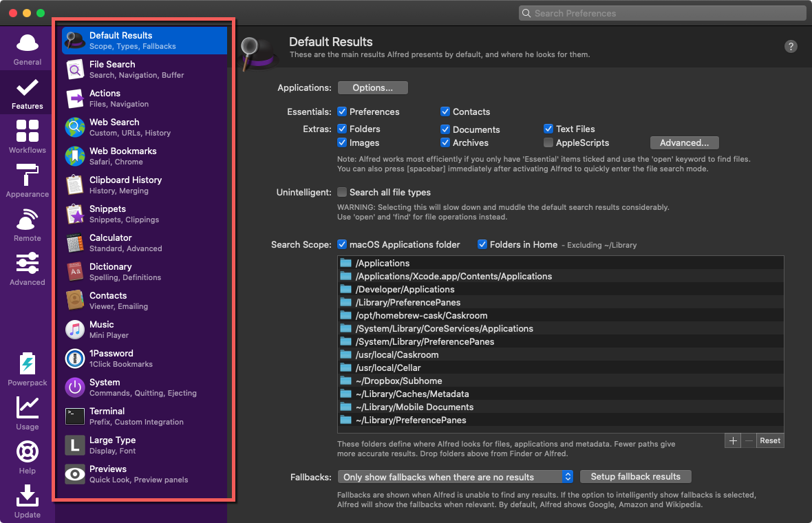Select the /opt/homebrew-cask/Caskroom row
This screenshot has width=812, height=523.
click(560, 315)
